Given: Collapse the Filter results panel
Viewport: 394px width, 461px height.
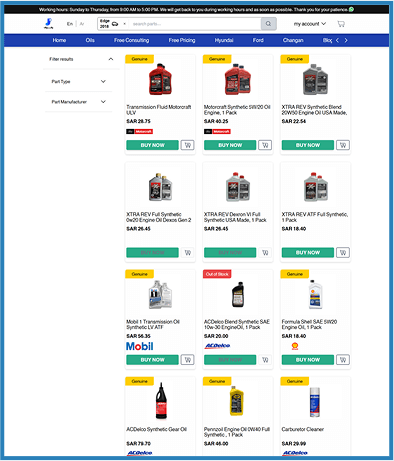Looking at the screenshot, I should pos(111,59).
